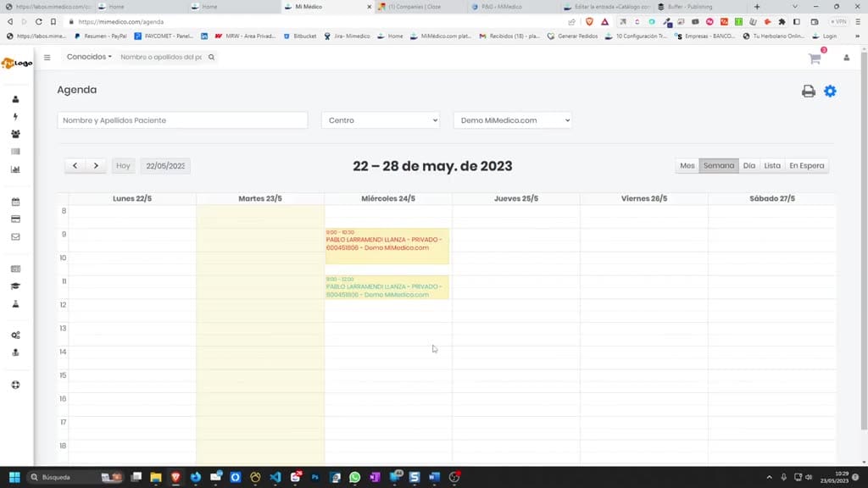868x488 pixels.
Task: Click the Hoy button
Action: [x=123, y=165]
